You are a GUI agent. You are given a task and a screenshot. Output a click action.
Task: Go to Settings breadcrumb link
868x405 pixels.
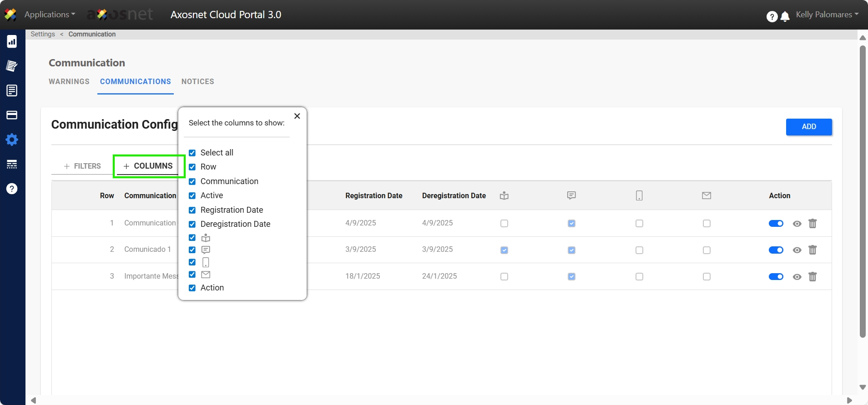pyautogui.click(x=43, y=34)
